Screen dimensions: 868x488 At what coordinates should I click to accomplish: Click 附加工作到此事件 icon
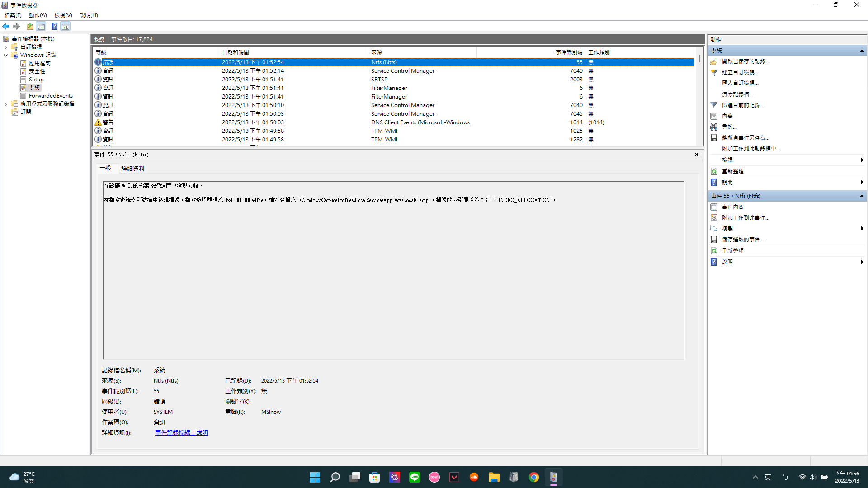714,218
